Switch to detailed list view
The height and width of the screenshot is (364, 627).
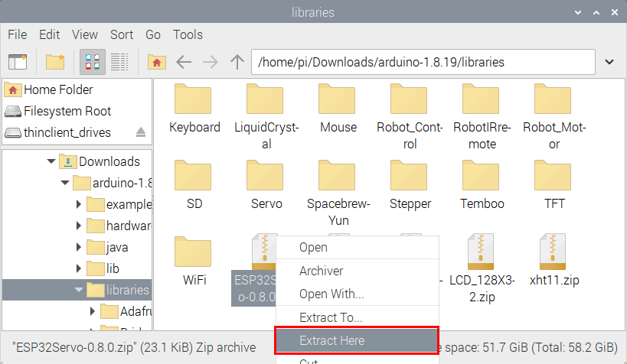[x=119, y=62]
